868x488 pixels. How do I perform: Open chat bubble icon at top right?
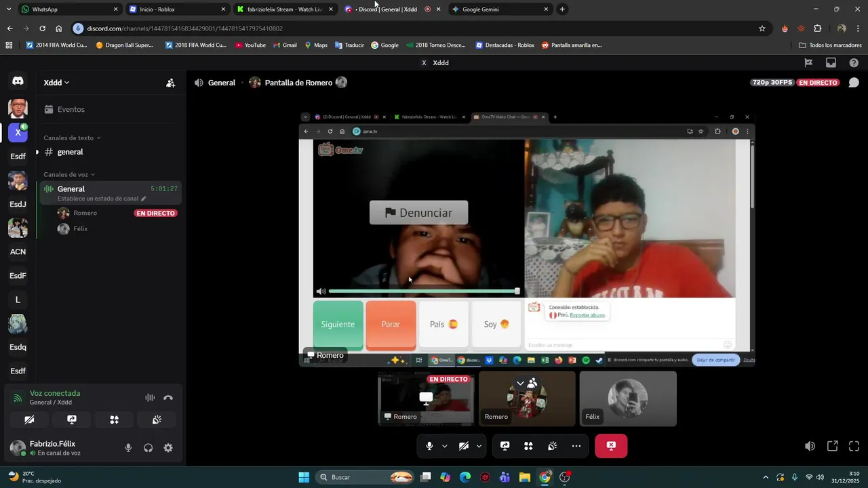click(x=854, y=83)
